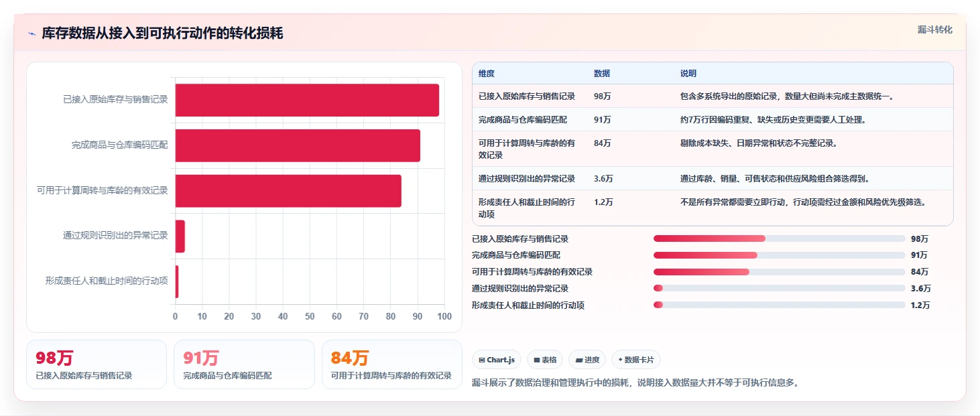The width and height of the screenshot is (980, 416).
Task: Click the 84万 data card
Action: pos(392,364)
